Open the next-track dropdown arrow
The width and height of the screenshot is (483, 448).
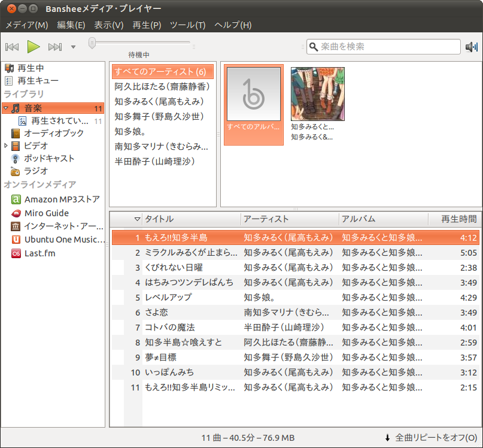click(x=73, y=47)
